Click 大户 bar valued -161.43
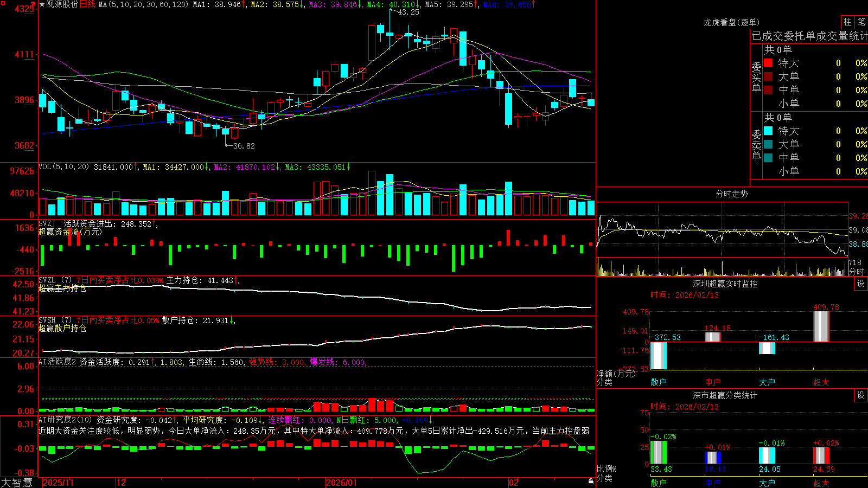 pos(767,348)
